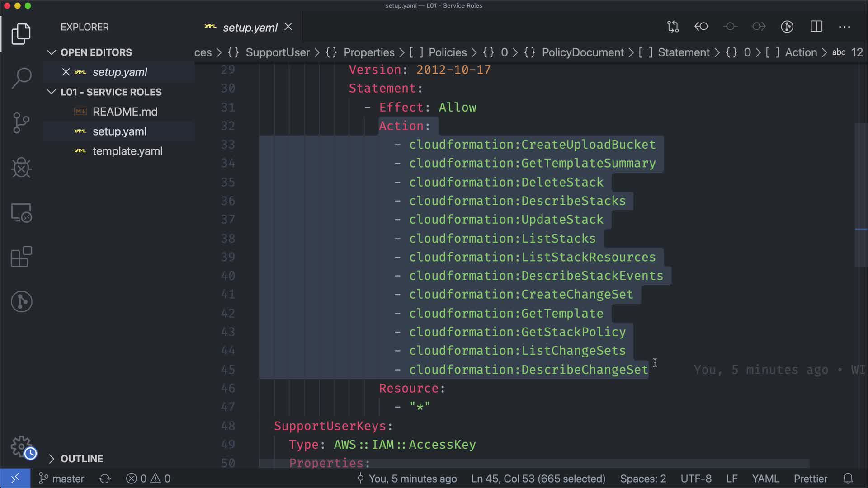This screenshot has height=488, width=868.
Task: Open the Search view in activity bar
Action: tap(21, 78)
